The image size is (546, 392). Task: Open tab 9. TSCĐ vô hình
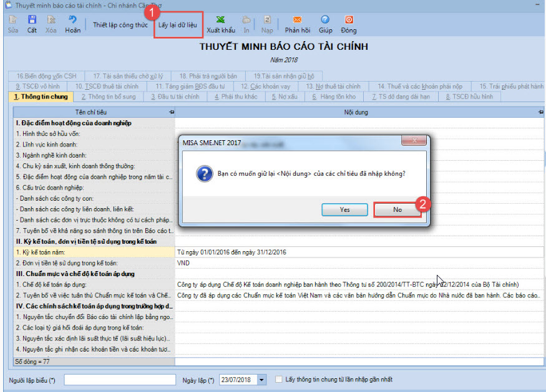(x=37, y=86)
